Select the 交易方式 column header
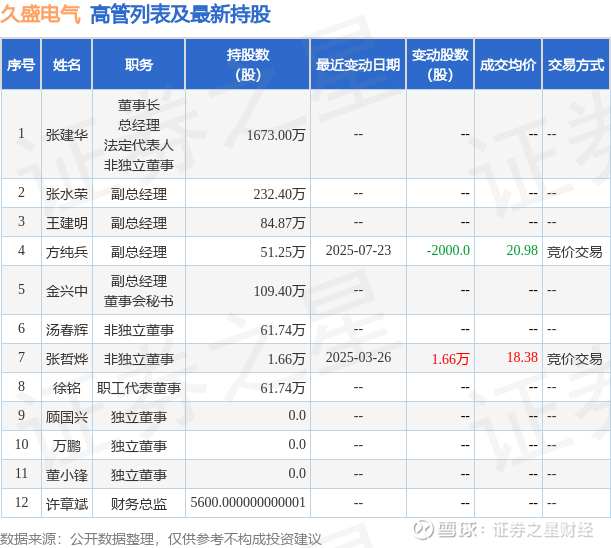The image size is (611, 548). tap(576, 64)
